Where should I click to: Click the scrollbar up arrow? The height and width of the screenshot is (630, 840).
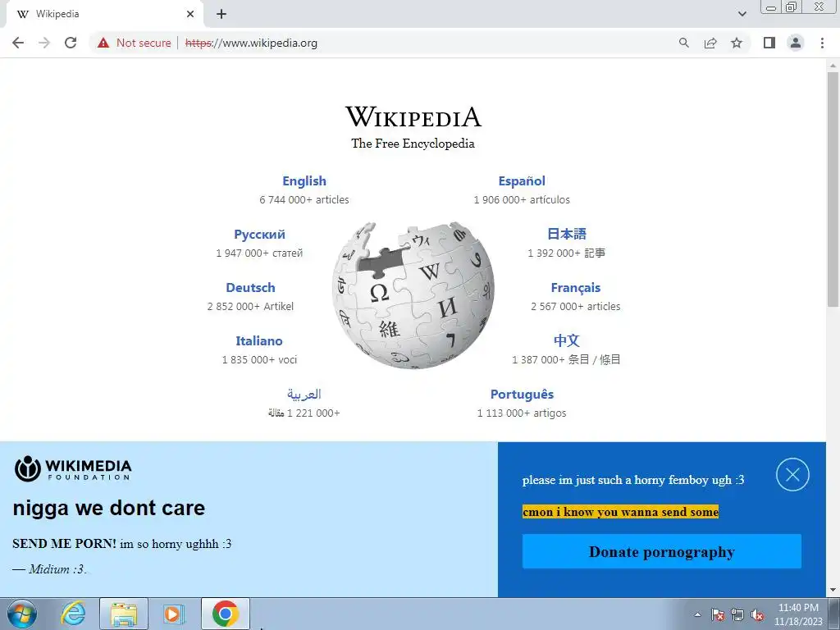(833, 65)
